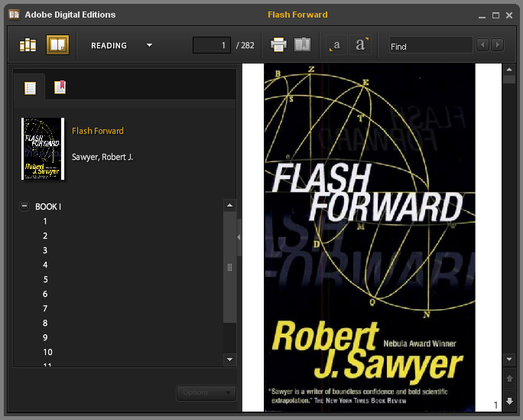Viewport: 523px width, 420px height.
Task: Click contents list scroll up arrow
Action: pos(230,205)
